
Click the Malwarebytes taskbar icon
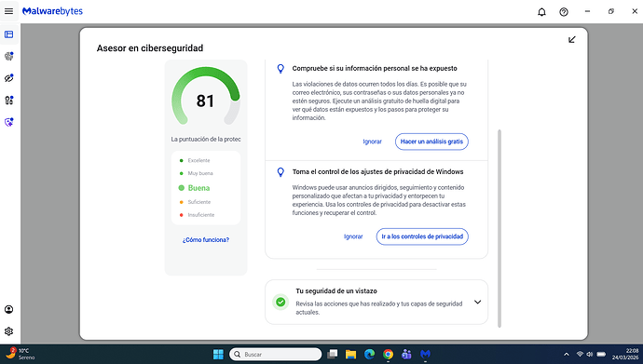point(425,354)
